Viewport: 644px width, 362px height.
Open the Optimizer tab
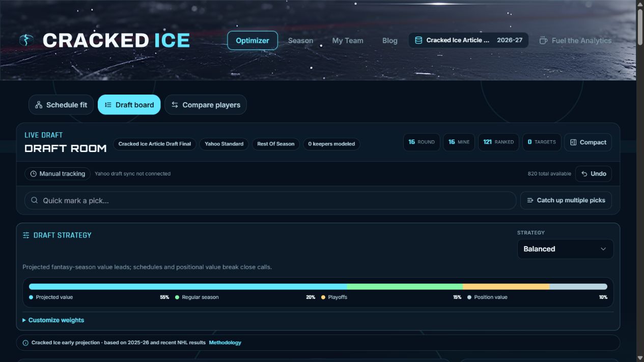[253, 41]
